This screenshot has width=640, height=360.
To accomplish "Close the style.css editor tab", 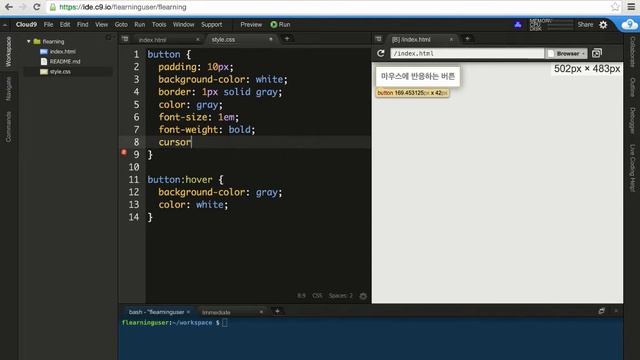I will (271, 39).
